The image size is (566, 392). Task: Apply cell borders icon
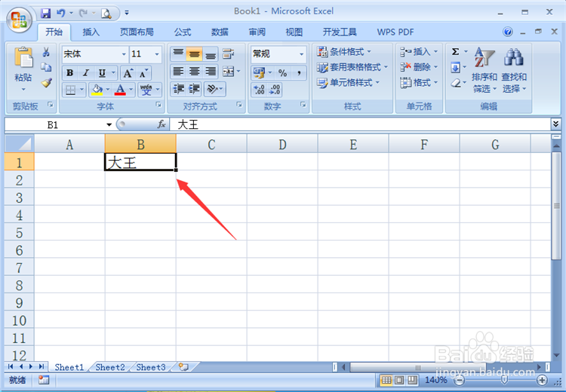pyautogui.click(x=70, y=90)
